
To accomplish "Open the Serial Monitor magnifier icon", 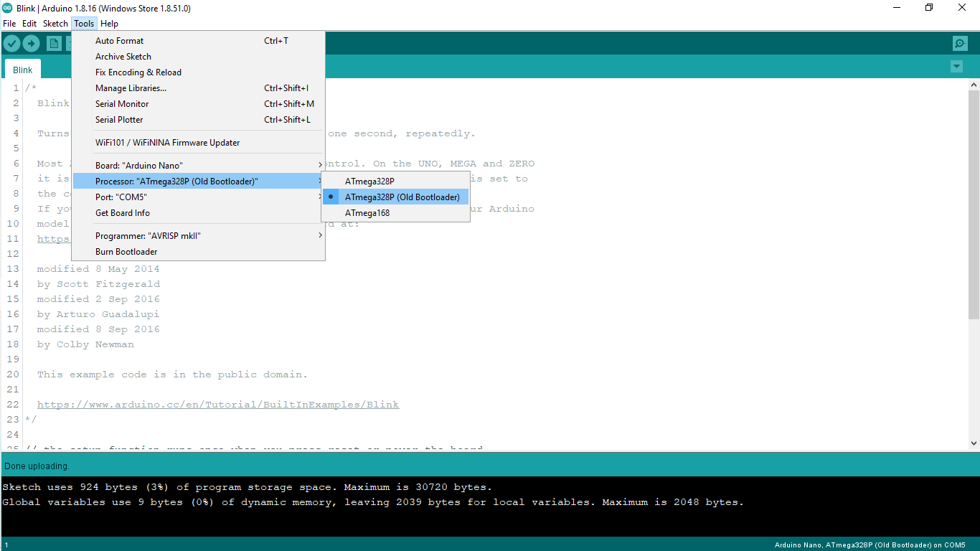I will pos(960,43).
